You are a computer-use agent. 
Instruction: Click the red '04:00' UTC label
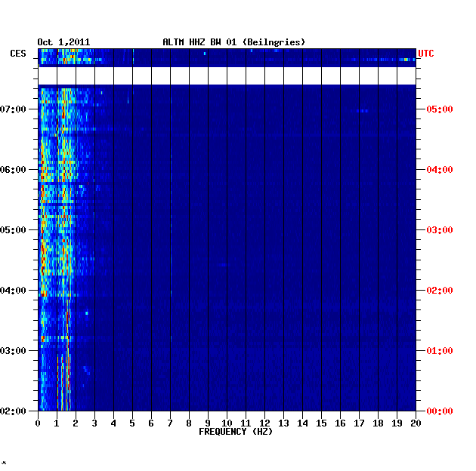[x=440, y=170]
